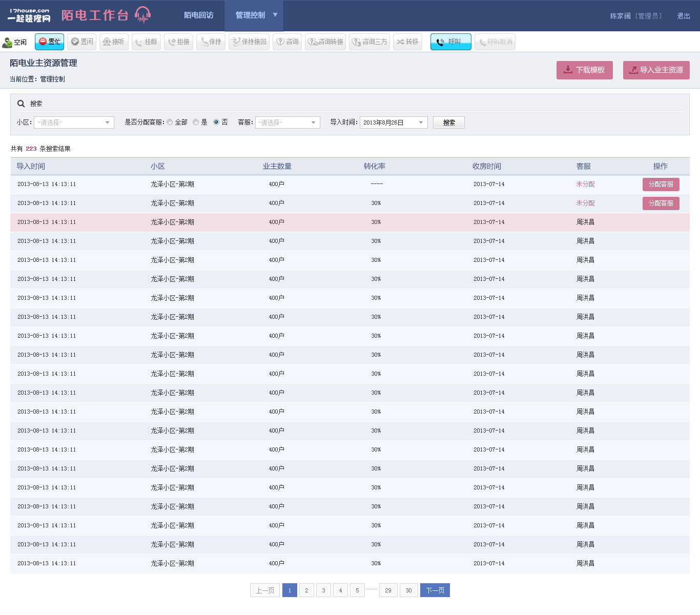Open the 客服 dropdown

[x=287, y=122]
